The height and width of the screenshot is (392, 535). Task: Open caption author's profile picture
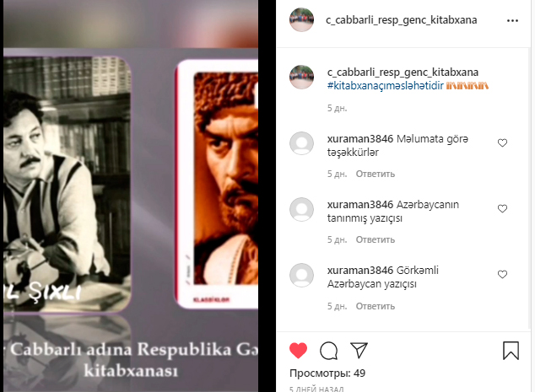(301, 78)
